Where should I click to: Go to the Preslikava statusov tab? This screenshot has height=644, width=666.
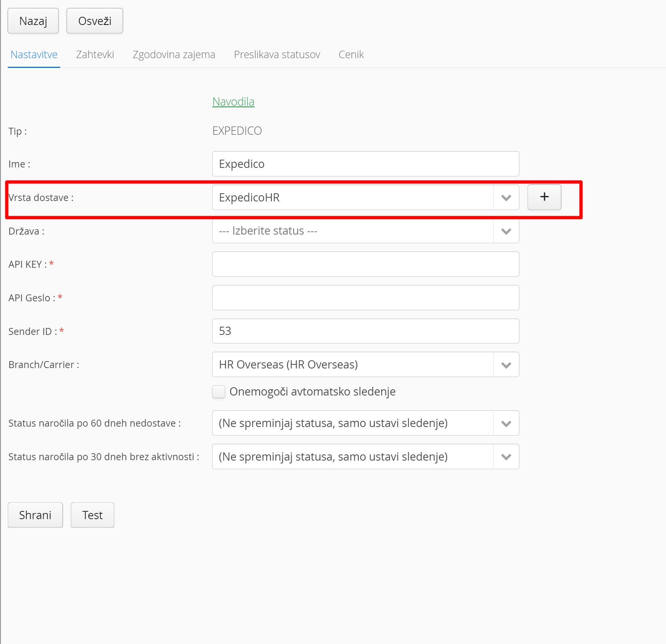[277, 54]
